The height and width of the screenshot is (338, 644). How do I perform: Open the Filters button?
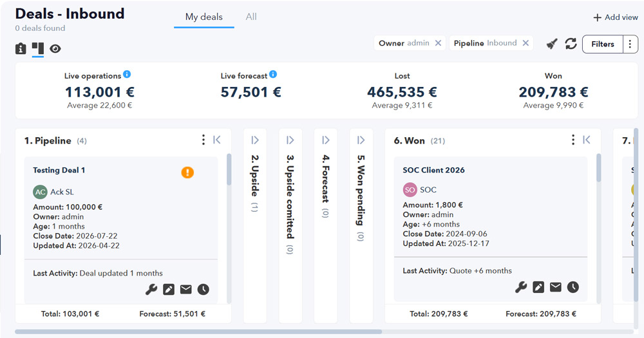point(603,44)
